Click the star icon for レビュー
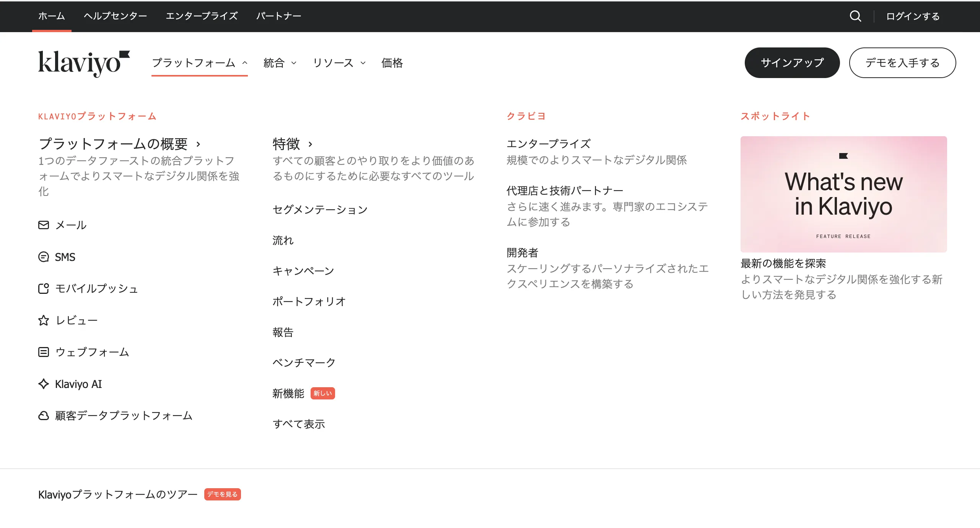Screen dimensions: 980x528 44,320
